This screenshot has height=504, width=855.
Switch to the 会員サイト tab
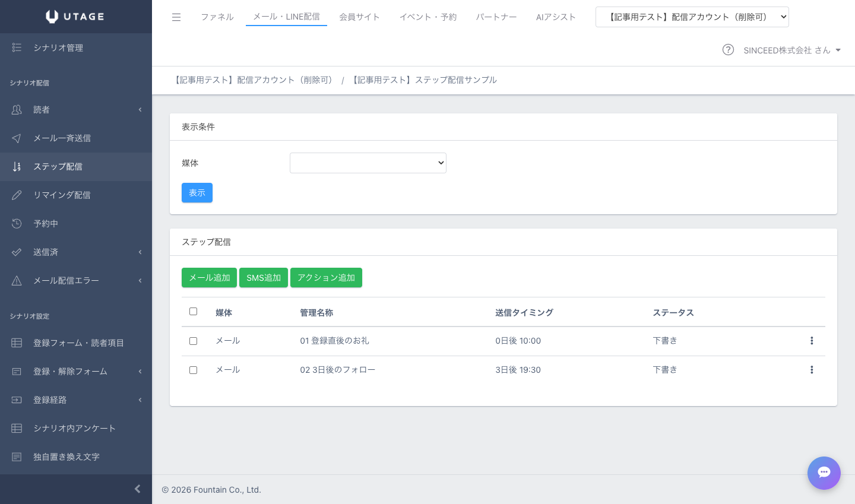(x=359, y=17)
